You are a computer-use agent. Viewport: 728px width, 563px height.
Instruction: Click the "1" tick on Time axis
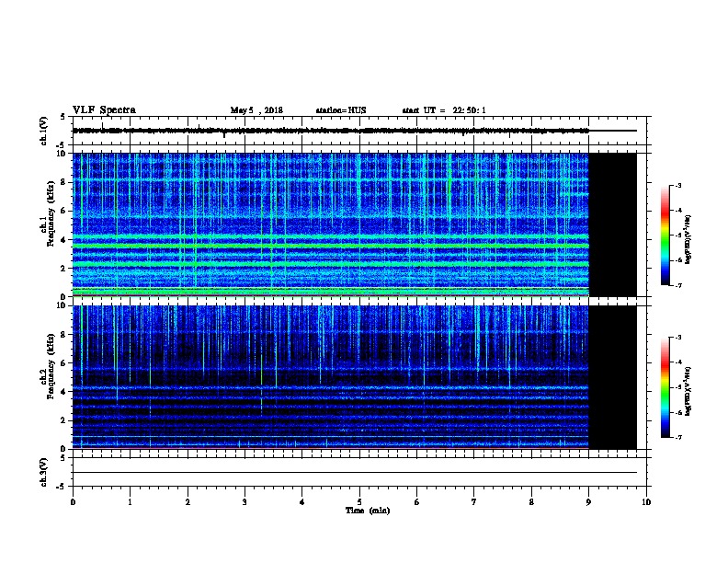pos(130,501)
